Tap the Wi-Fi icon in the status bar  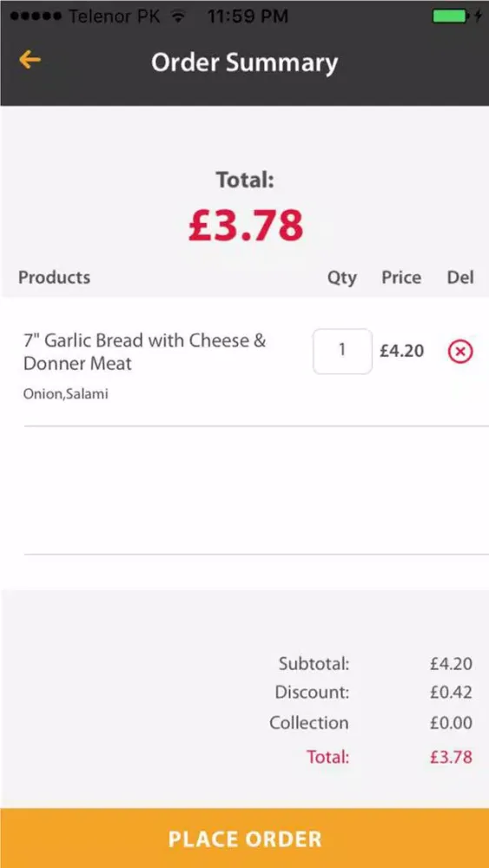click(178, 16)
